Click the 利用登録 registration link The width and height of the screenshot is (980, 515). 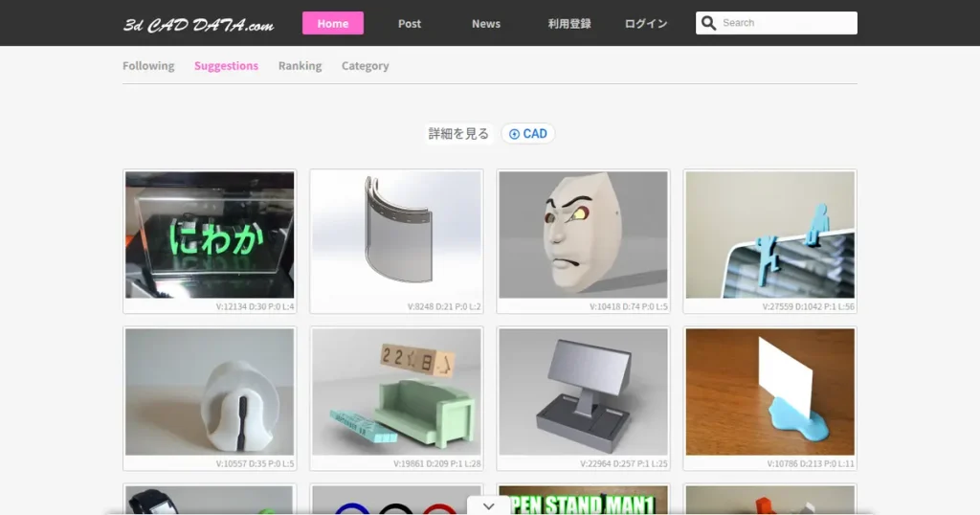[569, 23]
